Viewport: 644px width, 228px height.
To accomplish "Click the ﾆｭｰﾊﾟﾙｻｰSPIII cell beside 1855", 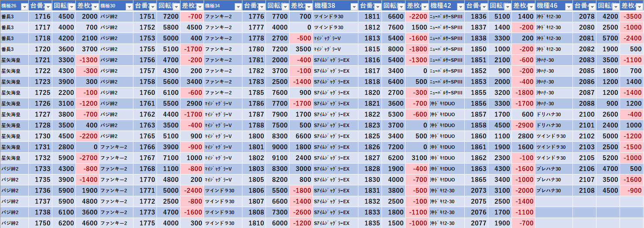I will [x=446, y=93].
